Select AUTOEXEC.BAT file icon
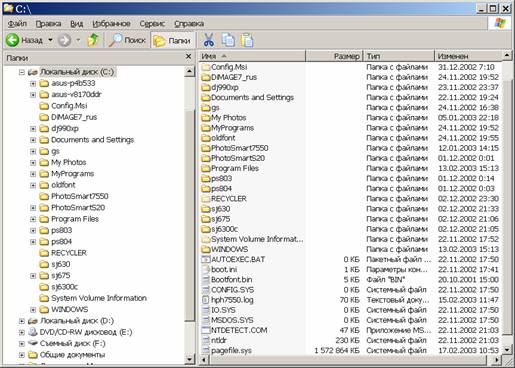 (205, 259)
